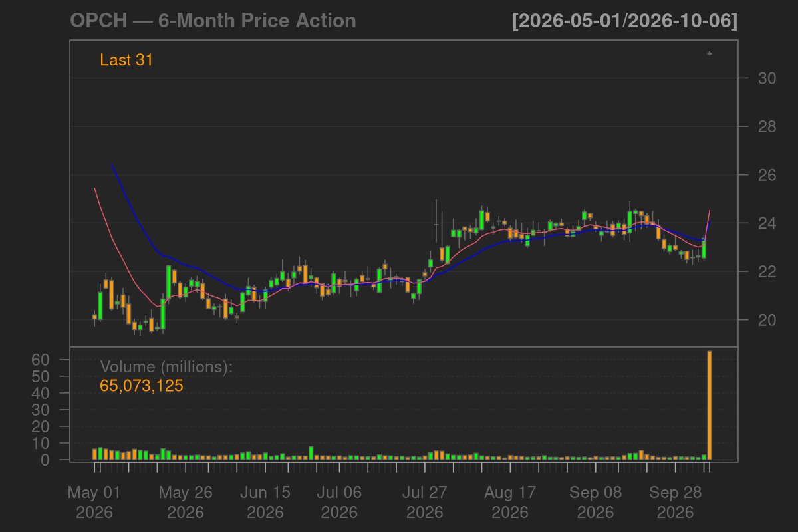
Task: Click the price axis label "24"
Action: (767, 223)
